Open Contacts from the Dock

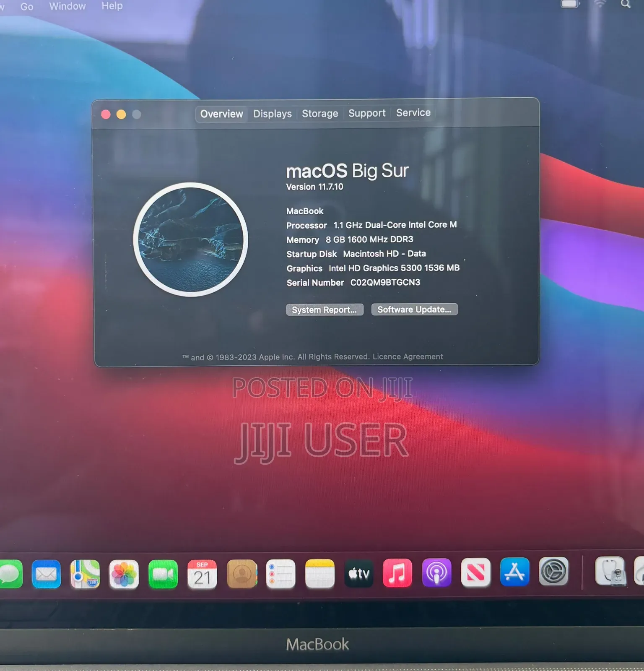pyautogui.click(x=241, y=574)
